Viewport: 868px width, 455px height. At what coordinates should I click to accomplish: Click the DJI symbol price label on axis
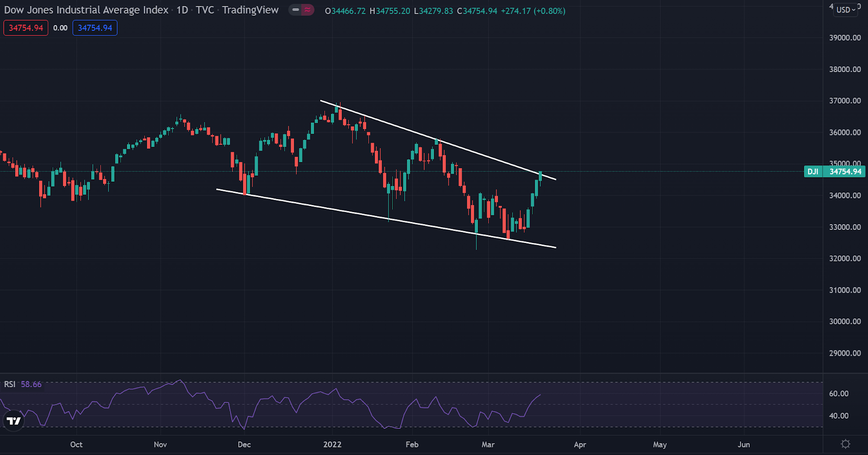click(x=834, y=171)
